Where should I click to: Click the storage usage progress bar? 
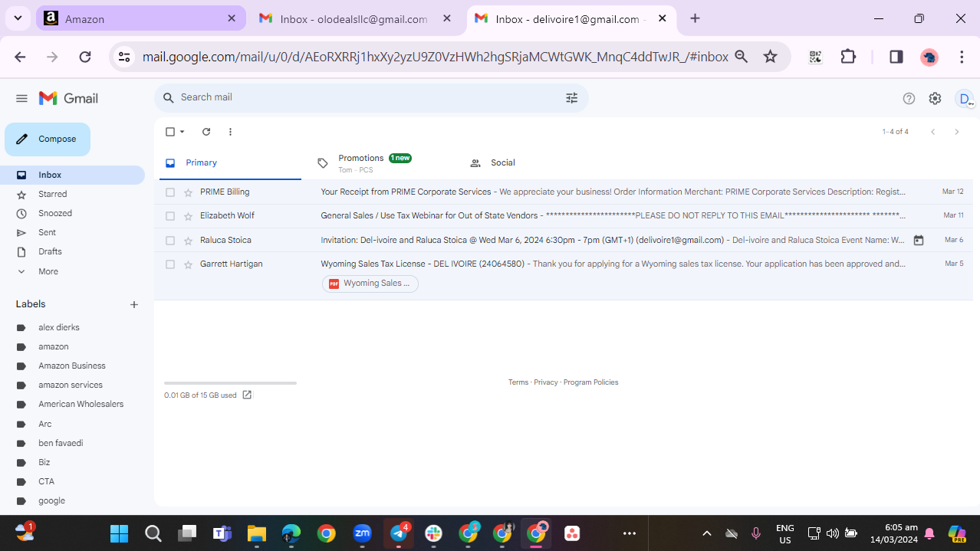click(x=230, y=382)
